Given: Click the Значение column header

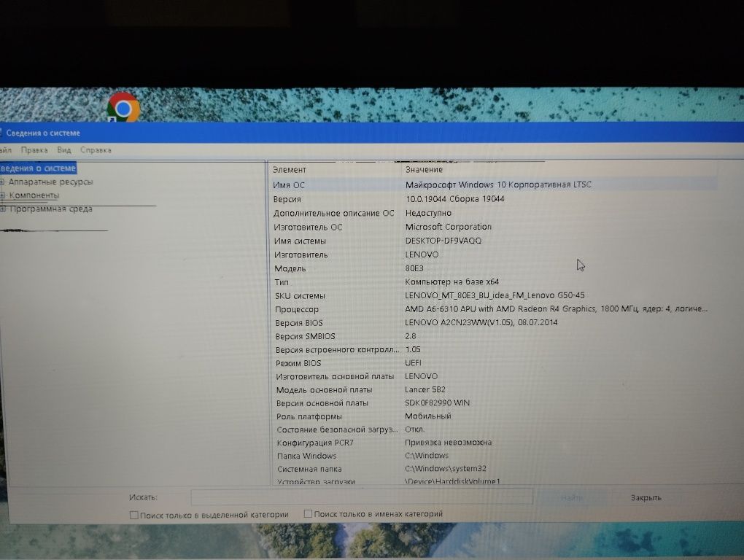Looking at the screenshot, I should (x=424, y=169).
